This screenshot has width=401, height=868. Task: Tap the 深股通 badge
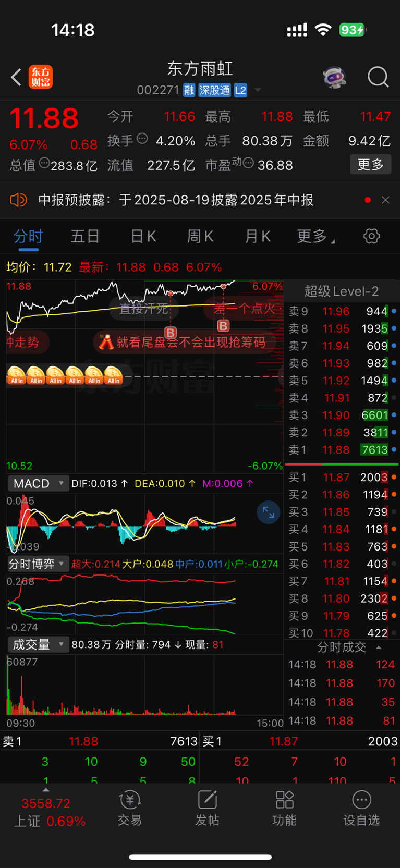coord(214,90)
